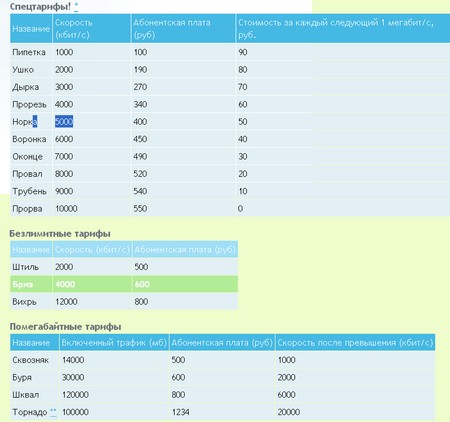Click speed value 1000 in Пипетка row
This screenshot has height=422, width=450.
click(64, 52)
